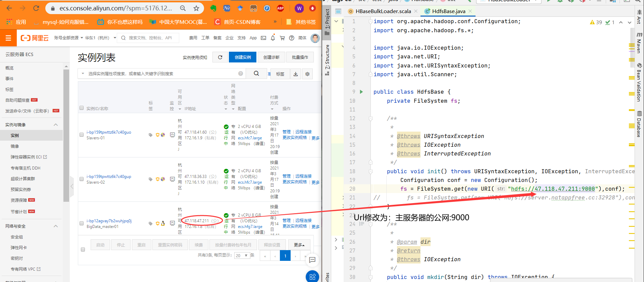Select 安全组 in ECS sidebar

tap(17, 237)
